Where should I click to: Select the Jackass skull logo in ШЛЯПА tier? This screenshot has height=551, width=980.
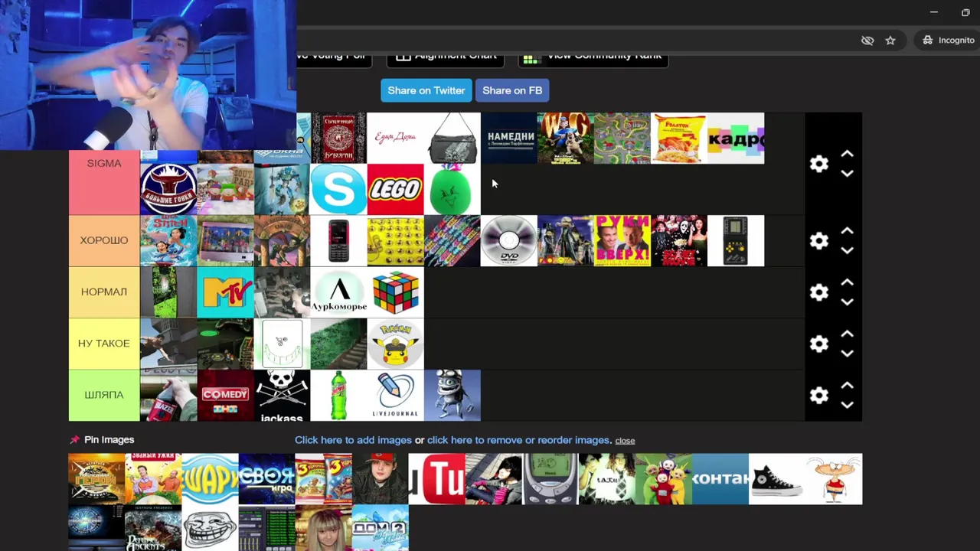tap(282, 395)
